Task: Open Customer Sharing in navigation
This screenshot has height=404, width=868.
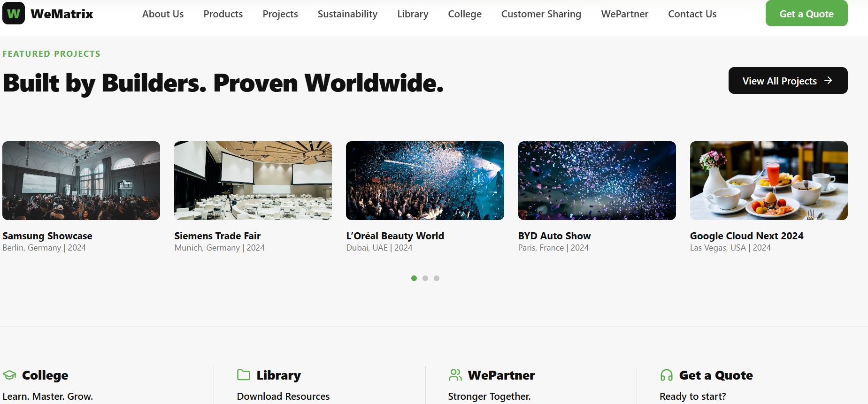Action: pyautogui.click(x=541, y=14)
